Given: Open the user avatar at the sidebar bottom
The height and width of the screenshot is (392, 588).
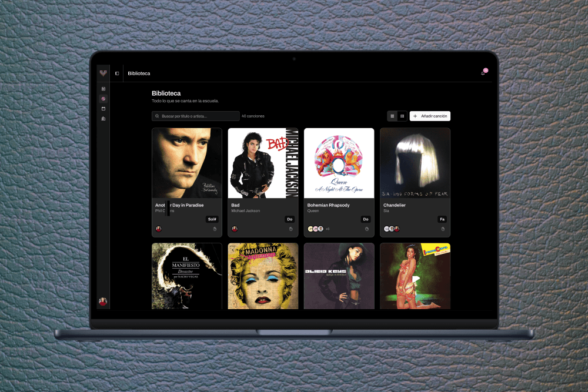Looking at the screenshot, I should (103, 301).
